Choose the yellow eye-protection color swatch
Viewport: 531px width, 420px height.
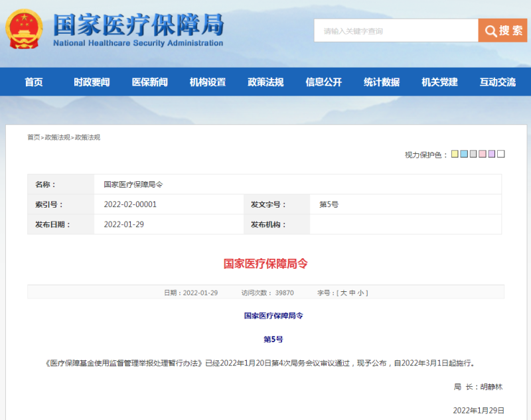click(x=455, y=154)
